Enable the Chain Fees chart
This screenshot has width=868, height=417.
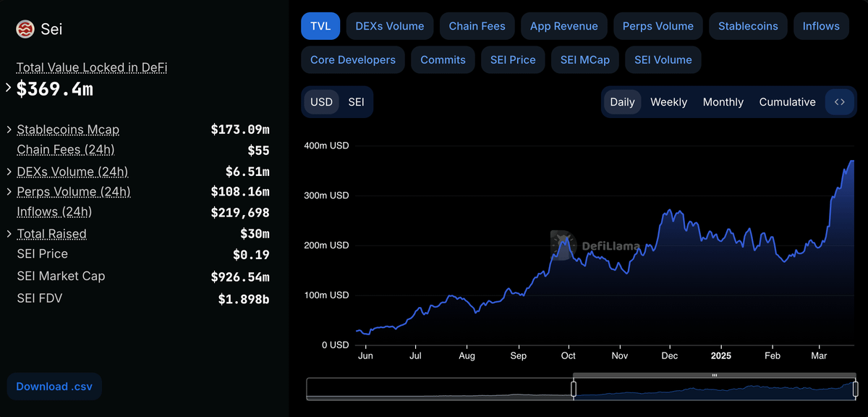477,26
